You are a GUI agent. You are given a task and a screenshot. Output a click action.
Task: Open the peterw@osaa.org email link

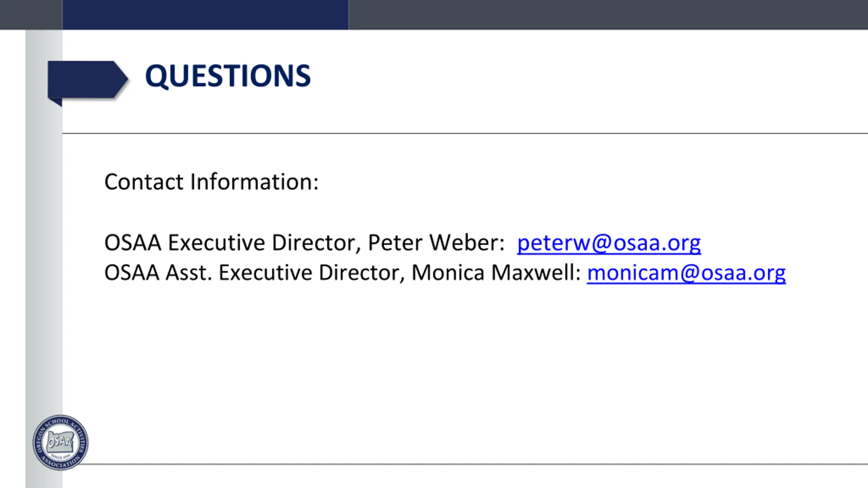[x=609, y=243]
